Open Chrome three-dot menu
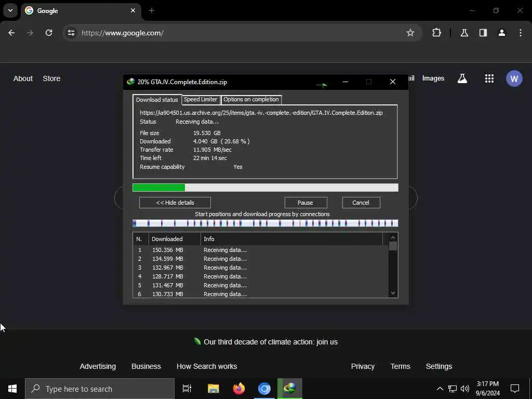This screenshot has width=532, height=399. [x=521, y=33]
